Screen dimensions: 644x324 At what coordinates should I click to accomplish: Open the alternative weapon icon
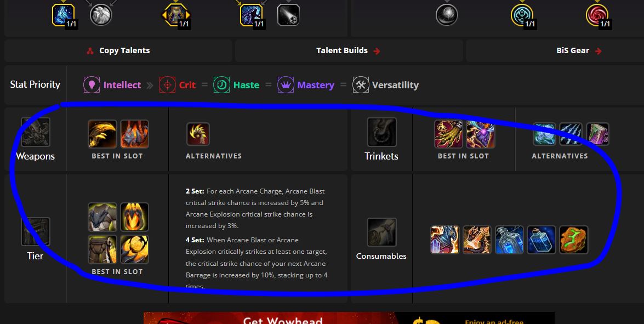click(198, 134)
